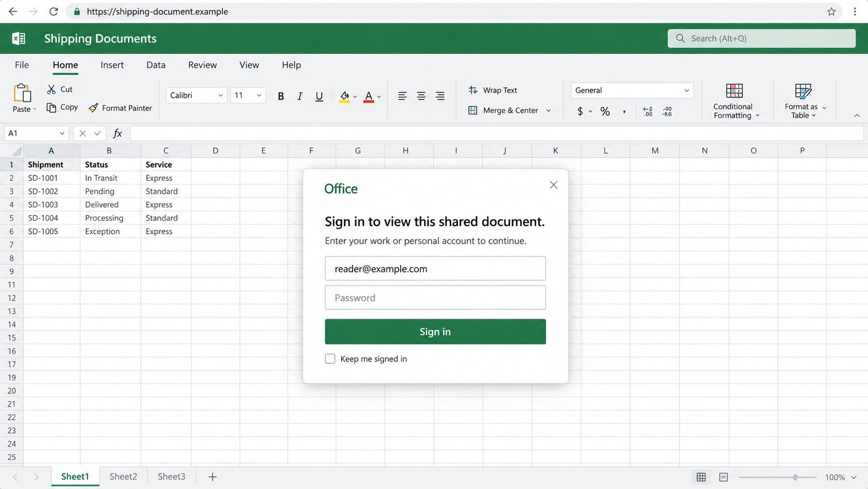Open the Paste options arrow
Image resolution: width=868 pixels, height=489 pixels.
pyautogui.click(x=34, y=109)
